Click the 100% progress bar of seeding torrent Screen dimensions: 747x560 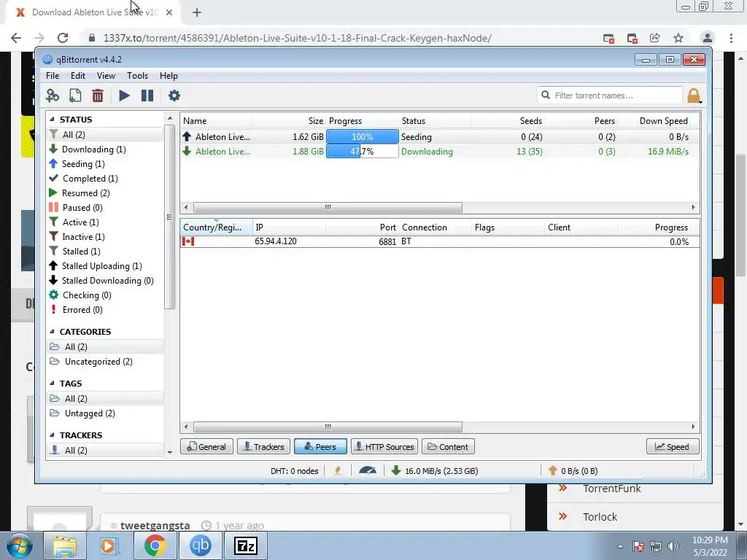[362, 136]
